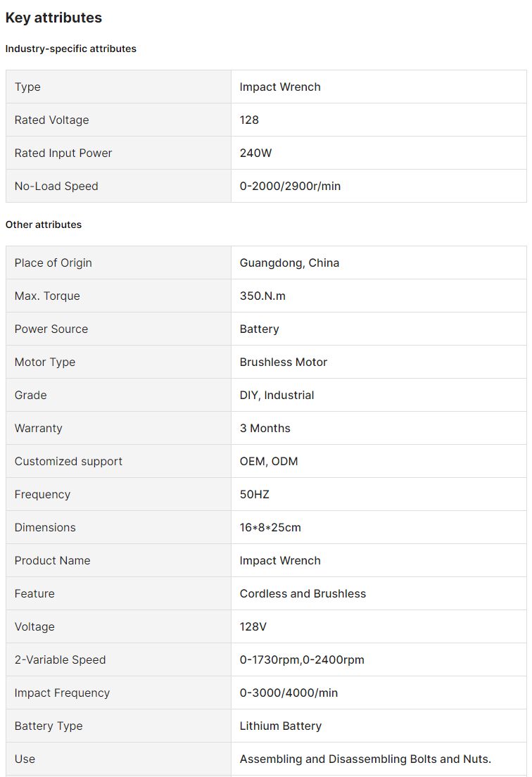The width and height of the screenshot is (532, 777).
Task: Select the "Cordless and Brushless" feature value
Action: pyautogui.click(x=303, y=593)
